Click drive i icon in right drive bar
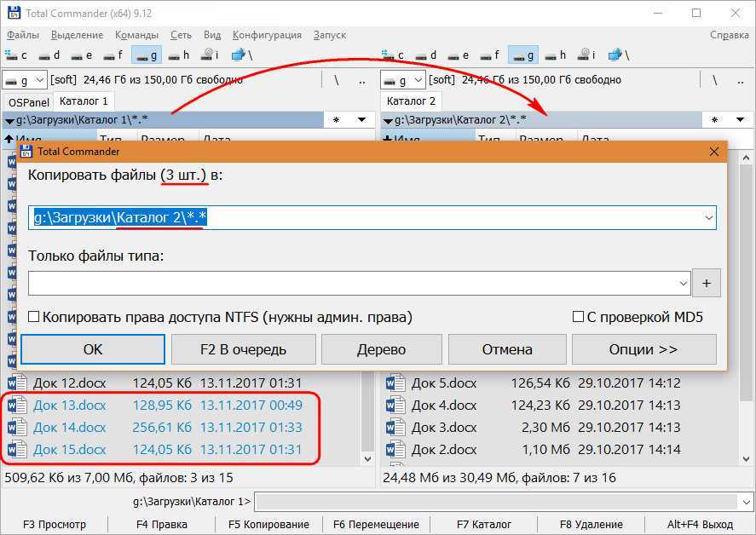The image size is (756, 535). (587, 55)
